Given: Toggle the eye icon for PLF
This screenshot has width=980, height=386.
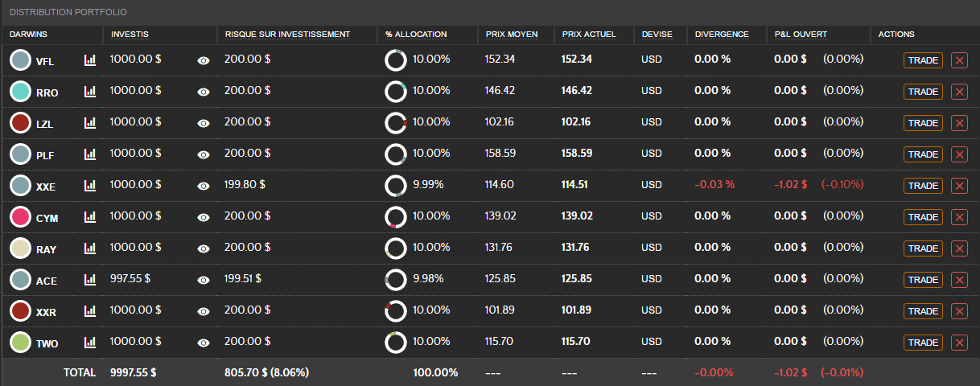Looking at the screenshot, I should click(x=204, y=154).
